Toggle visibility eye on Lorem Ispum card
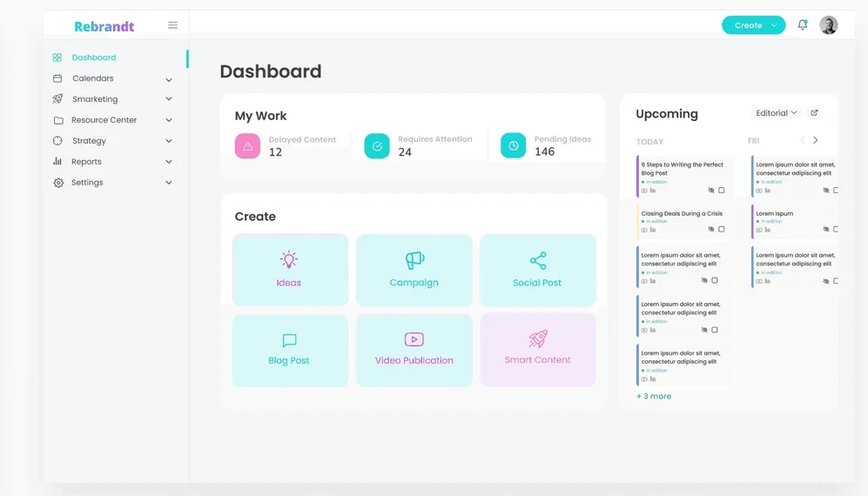This screenshot has height=496, width=868. pos(826,229)
